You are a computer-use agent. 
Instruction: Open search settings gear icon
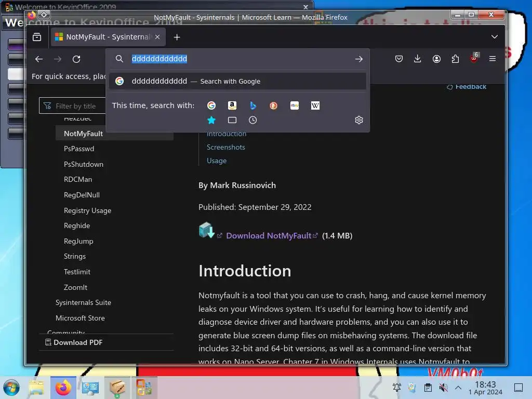359,120
